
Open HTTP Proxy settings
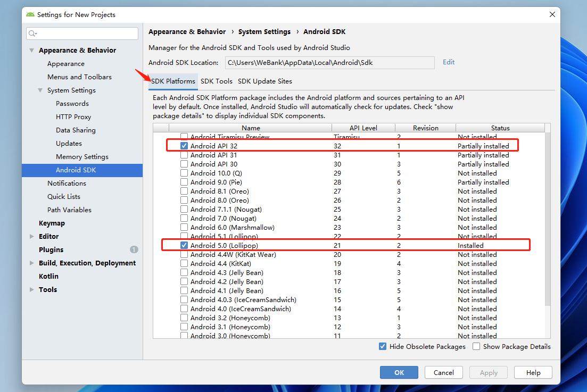(x=73, y=116)
